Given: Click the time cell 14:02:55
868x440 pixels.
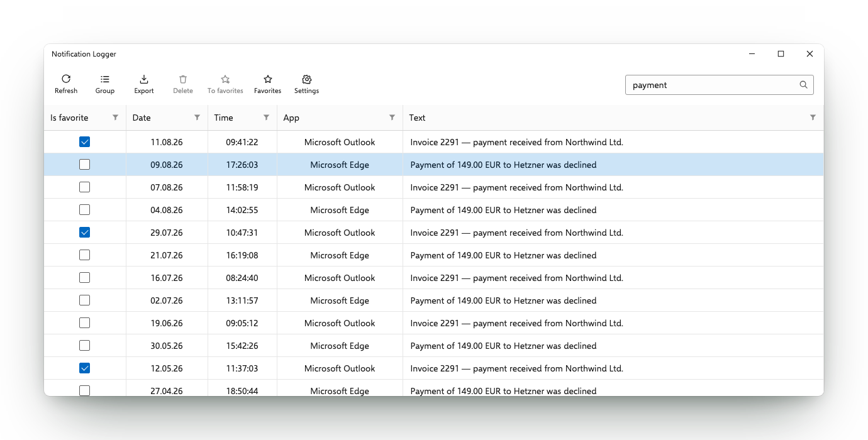Looking at the screenshot, I should 242,210.
